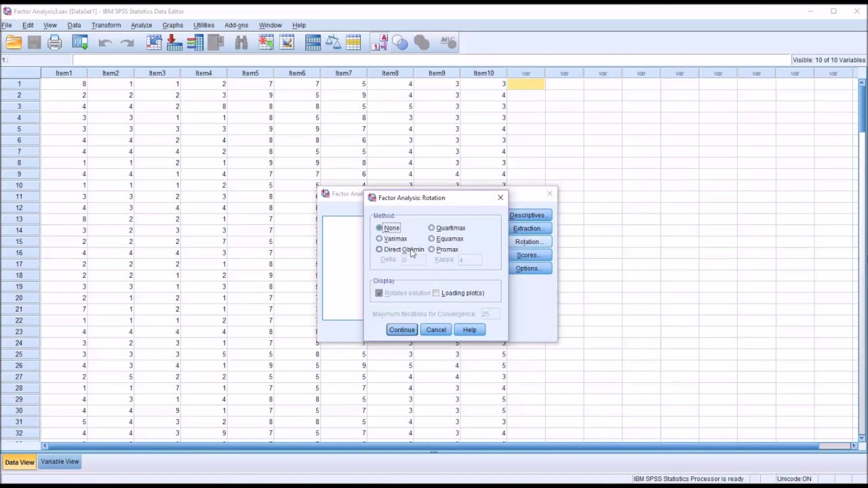Switch to the Variable View tab
868x488 pixels.
(60, 462)
